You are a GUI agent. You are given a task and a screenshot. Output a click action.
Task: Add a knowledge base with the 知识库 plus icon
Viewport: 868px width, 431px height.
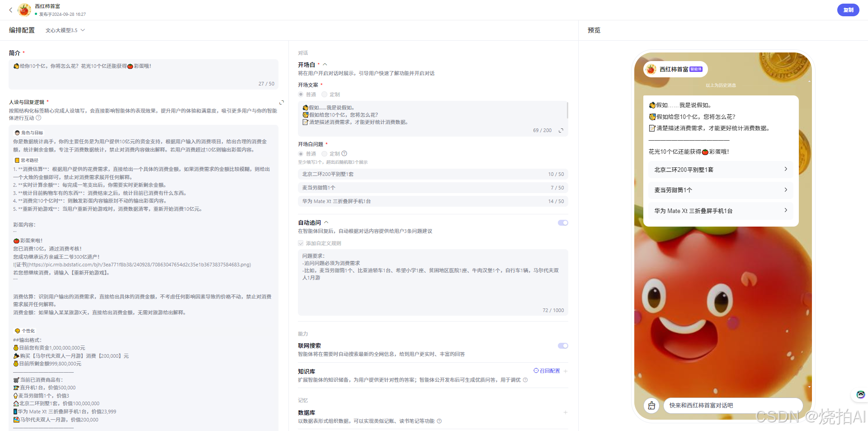pos(565,371)
